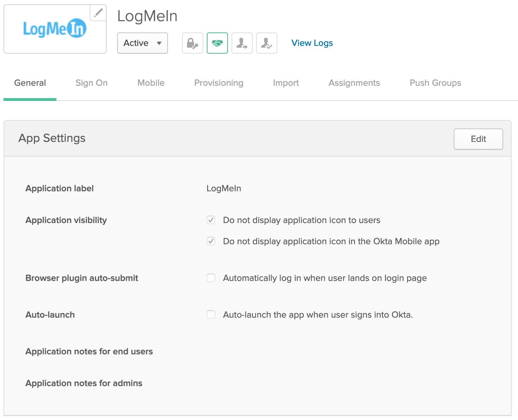Open the View Logs link

tap(312, 43)
